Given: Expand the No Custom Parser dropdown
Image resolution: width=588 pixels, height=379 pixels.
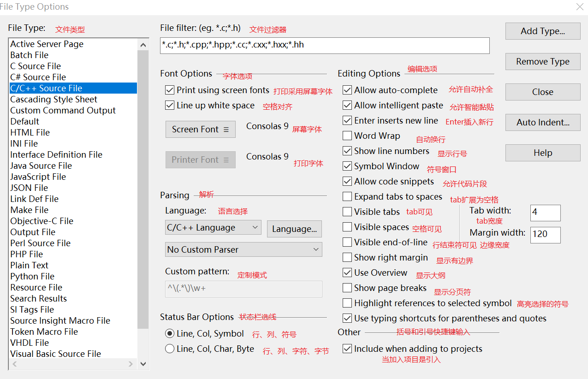Looking at the screenshot, I should pos(244,250).
